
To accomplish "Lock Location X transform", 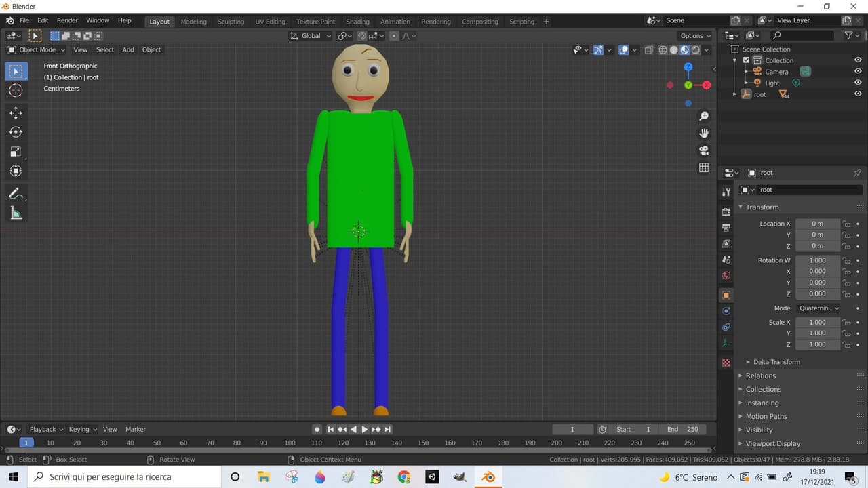I will point(846,224).
